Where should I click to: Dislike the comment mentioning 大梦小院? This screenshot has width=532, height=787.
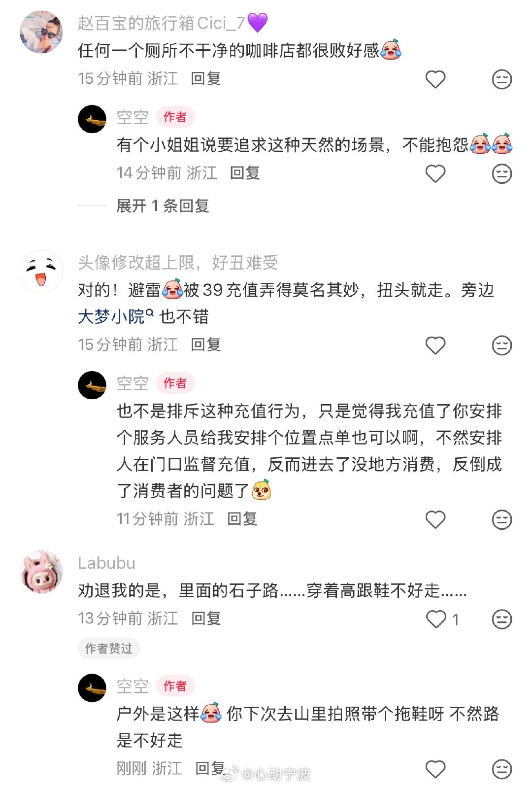click(501, 345)
